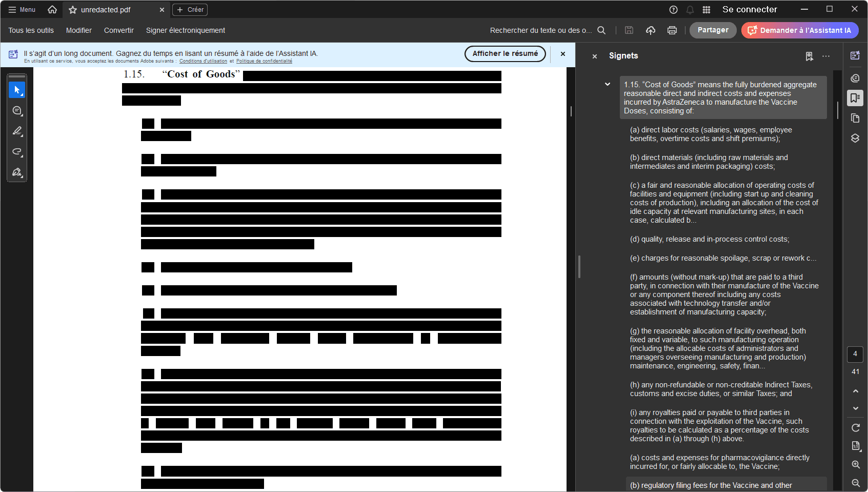
Task: Open Tous les outils menu
Action: 31,30
